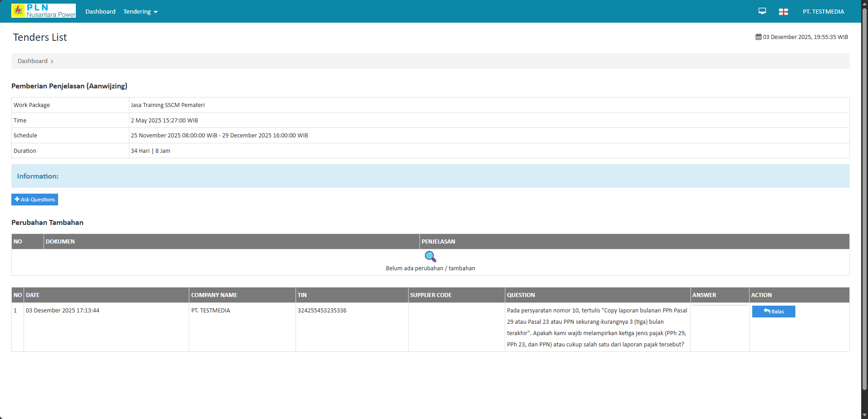Go to Dashboard in the top navbar
The height and width of the screenshot is (419, 868).
click(100, 12)
